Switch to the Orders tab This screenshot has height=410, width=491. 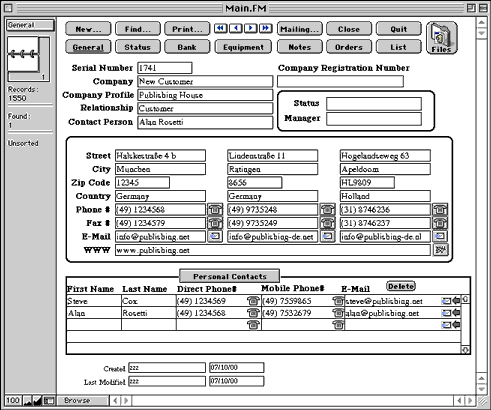[x=349, y=47]
